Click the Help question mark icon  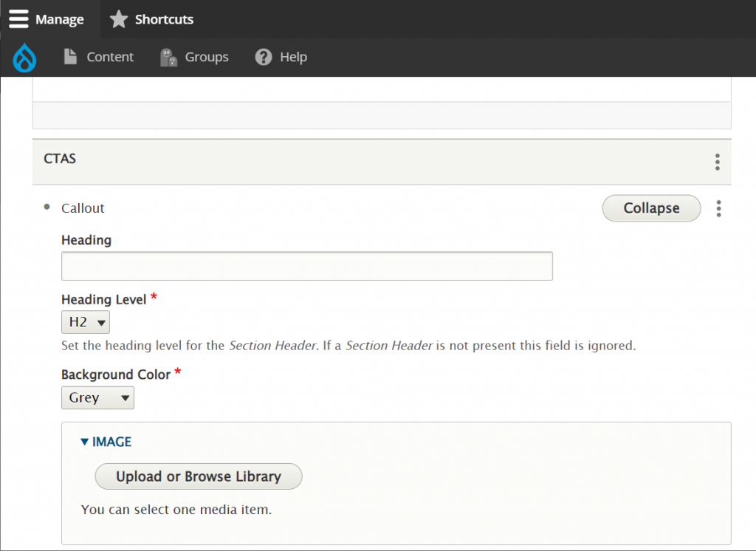[264, 57]
